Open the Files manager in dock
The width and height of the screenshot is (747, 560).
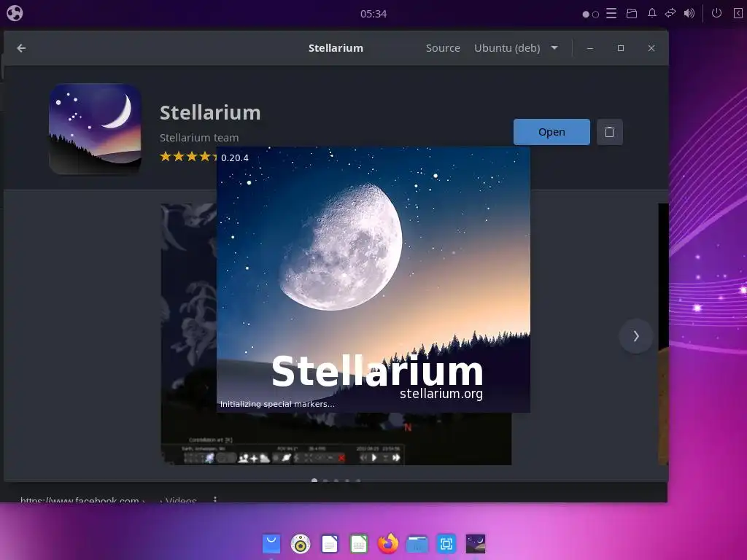[417, 544]
